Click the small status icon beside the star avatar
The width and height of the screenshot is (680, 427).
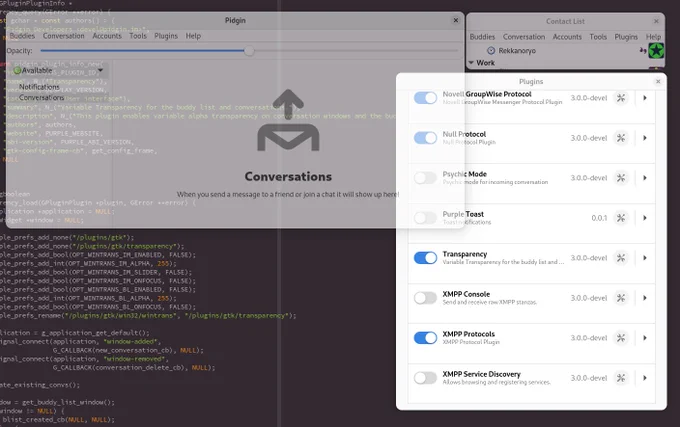click(643, 50)
